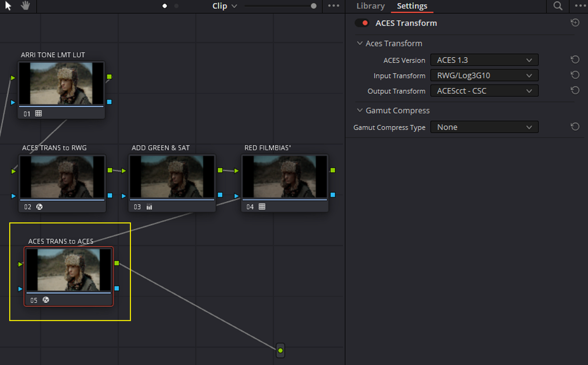Image resolution: width=588 pixels, height=365 pixels.
Task: Click the blue key output of node 01
Action: 109,102
